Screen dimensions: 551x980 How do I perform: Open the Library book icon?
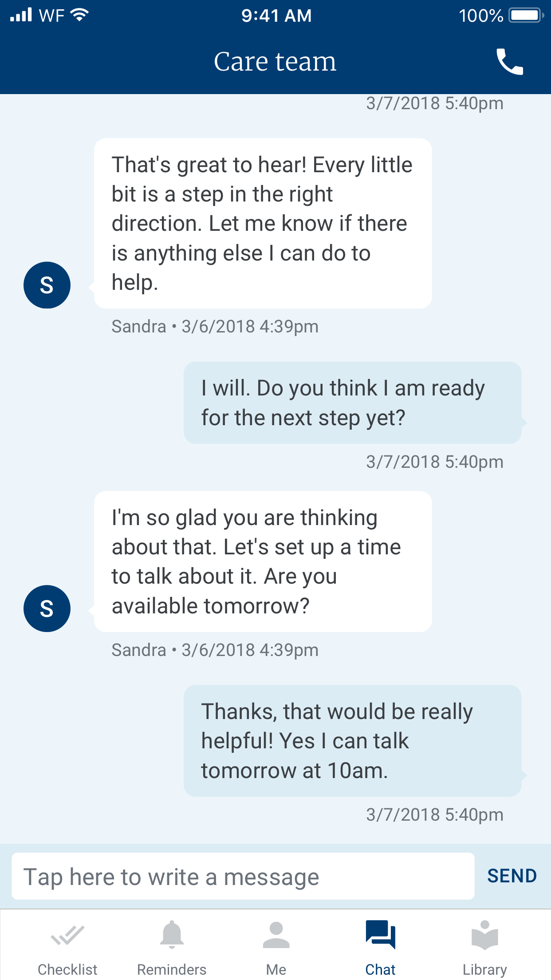[484, 934]
